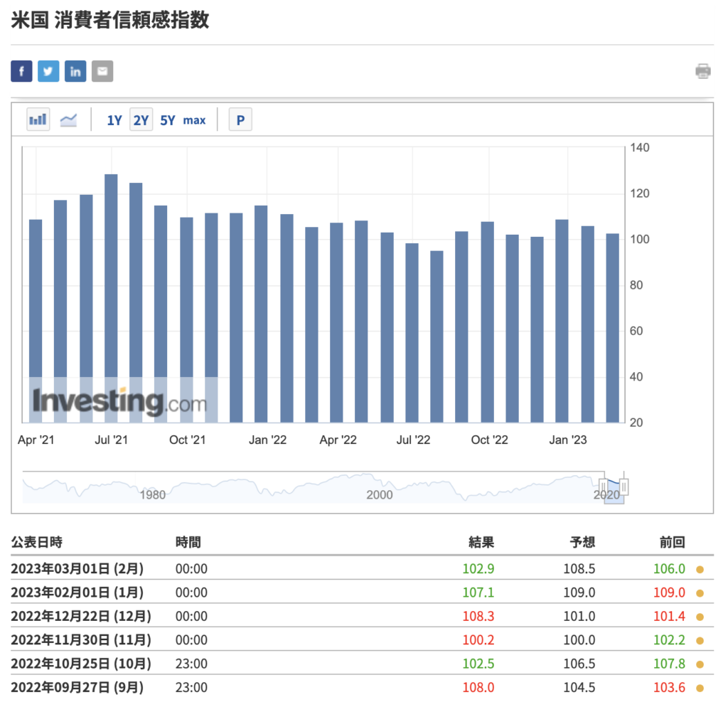The width and height of the screenshot is (728, 712).
Task: Click the printer icon
Action: click(703, 71)
